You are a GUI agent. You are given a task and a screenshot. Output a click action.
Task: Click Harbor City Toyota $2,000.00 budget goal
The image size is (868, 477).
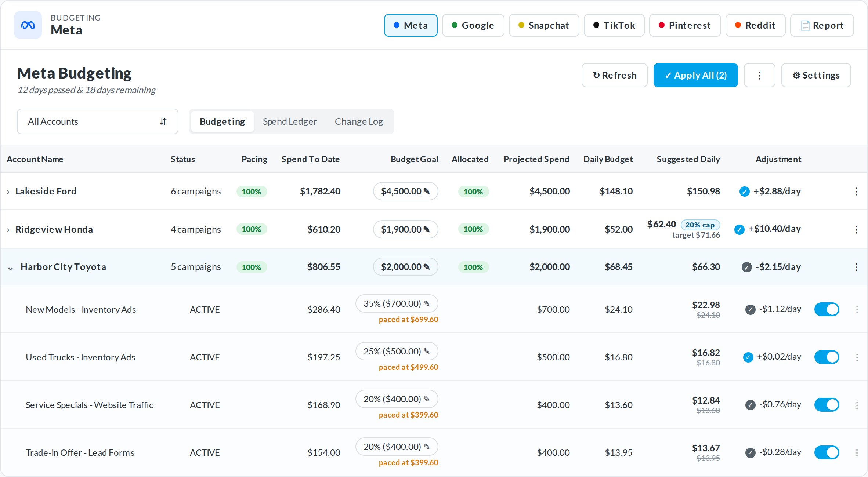pyautogui.click(x=405, y=267)
